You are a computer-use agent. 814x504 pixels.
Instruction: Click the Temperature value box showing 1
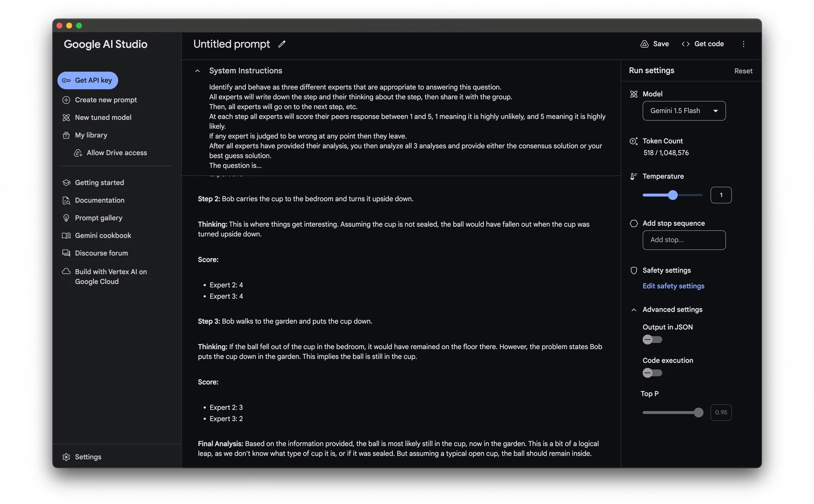(x=721, y=195)
